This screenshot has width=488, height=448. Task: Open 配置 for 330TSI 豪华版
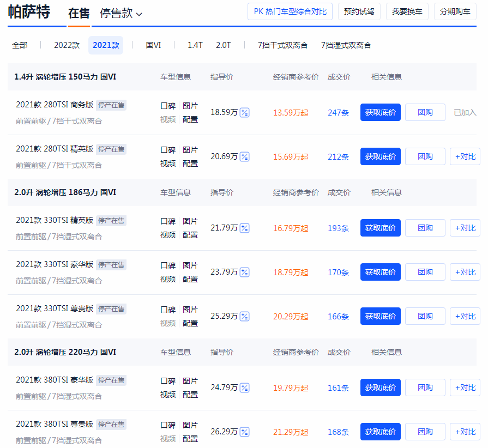(190, 280)
